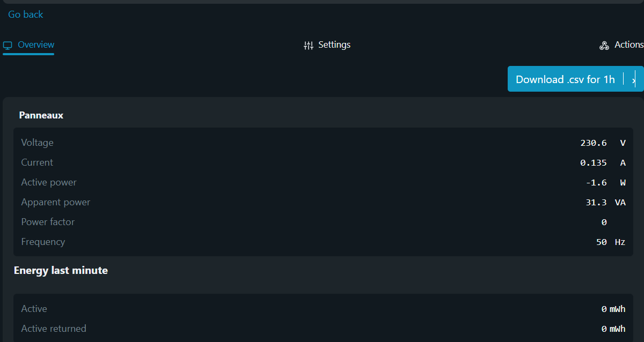Click the Active energy 0 mWh value
Screen dimensions: 644x342
coord(613,309)
